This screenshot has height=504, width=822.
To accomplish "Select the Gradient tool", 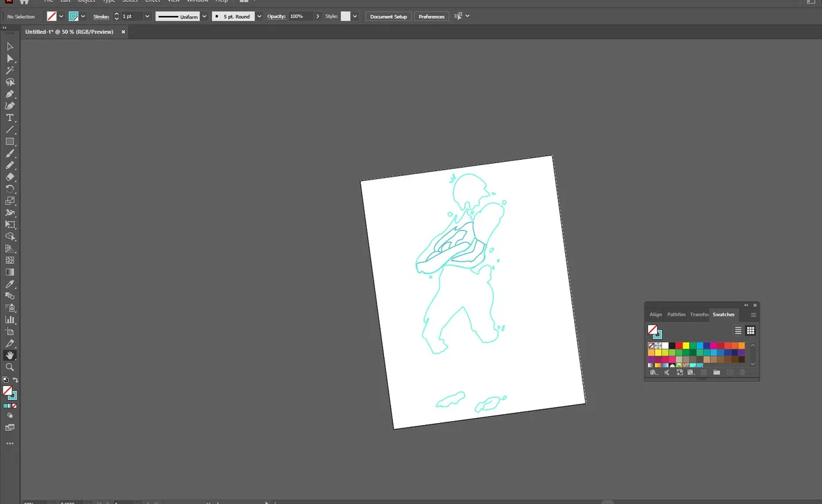I will (10, 272).
